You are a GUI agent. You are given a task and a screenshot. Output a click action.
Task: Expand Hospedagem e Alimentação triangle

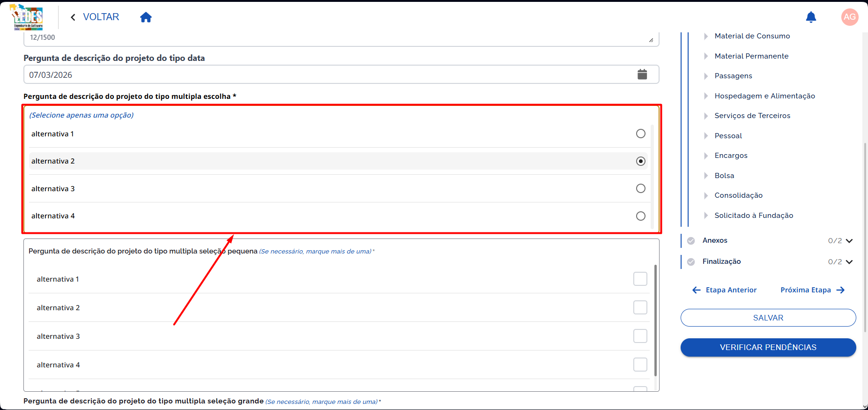point(706,96)
